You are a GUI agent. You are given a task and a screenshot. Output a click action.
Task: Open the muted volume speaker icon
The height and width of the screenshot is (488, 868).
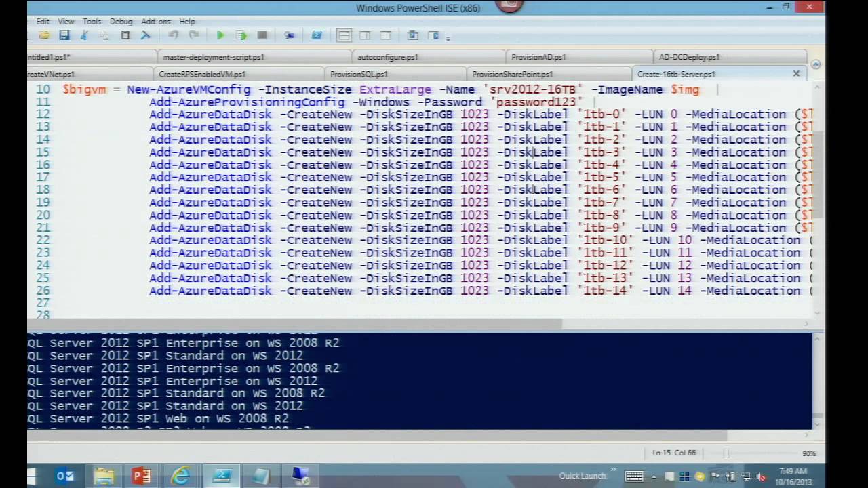[761, 476]
